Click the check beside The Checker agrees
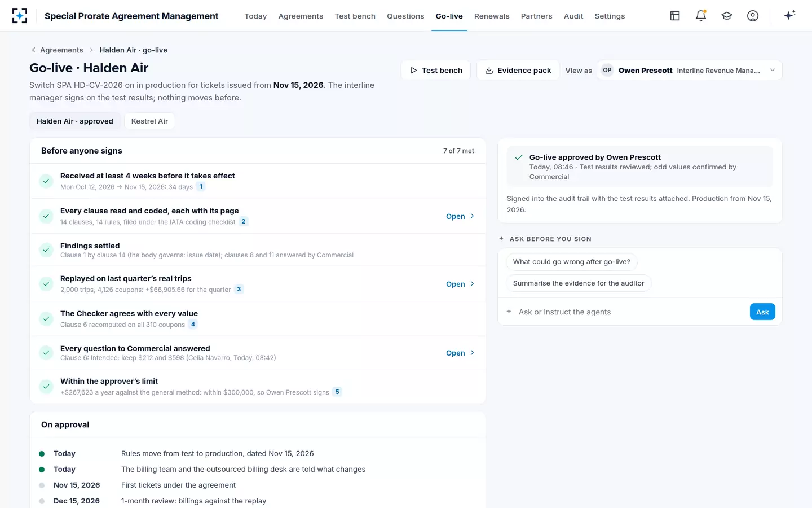 pyautogui.click(x=46, y=319)
